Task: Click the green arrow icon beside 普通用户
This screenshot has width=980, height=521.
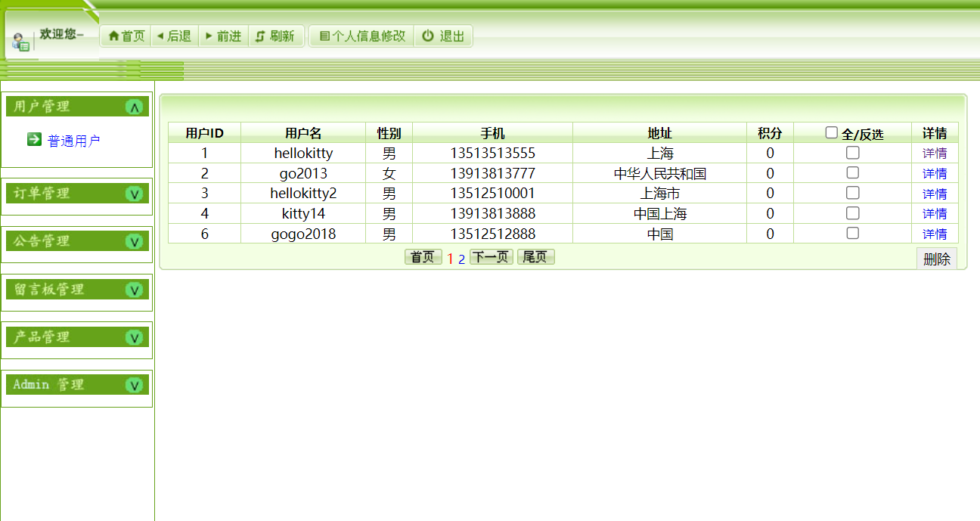Action: [x=34, y=139]
